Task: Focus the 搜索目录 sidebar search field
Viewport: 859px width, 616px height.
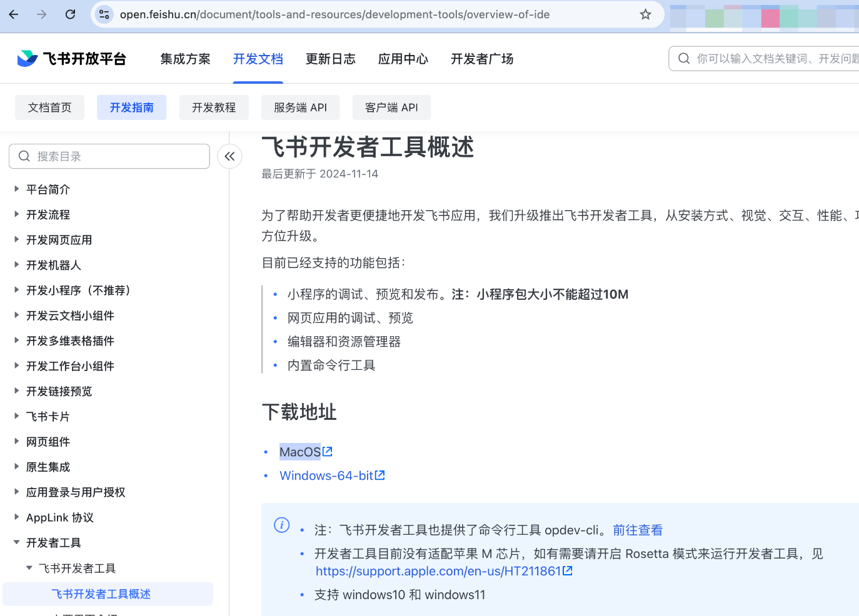Action: pyautogui.click(x=109, y=156)
